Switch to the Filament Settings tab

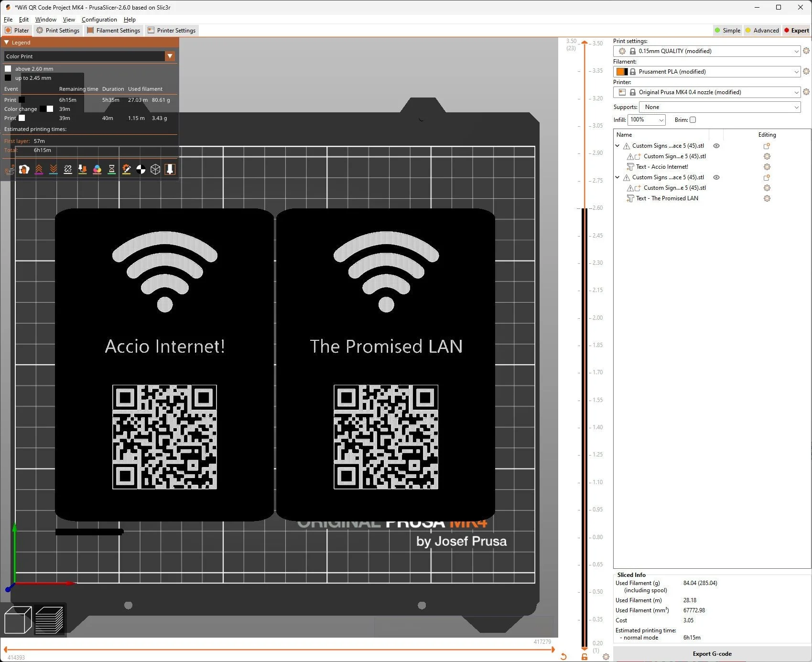point(114,30)
